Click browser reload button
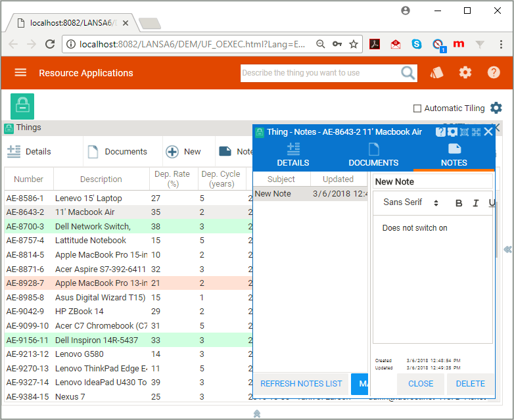Image resolution: width=514 pixels, height=420 pixels. point(50,44)
